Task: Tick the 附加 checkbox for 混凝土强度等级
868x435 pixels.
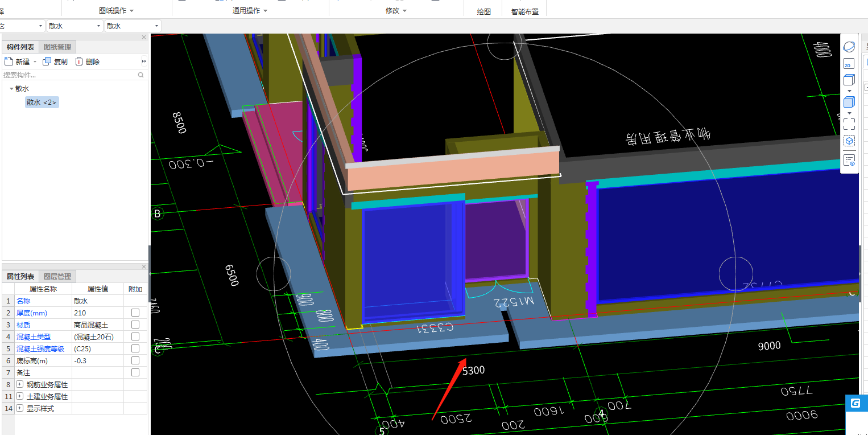Action: pos(135,348)
